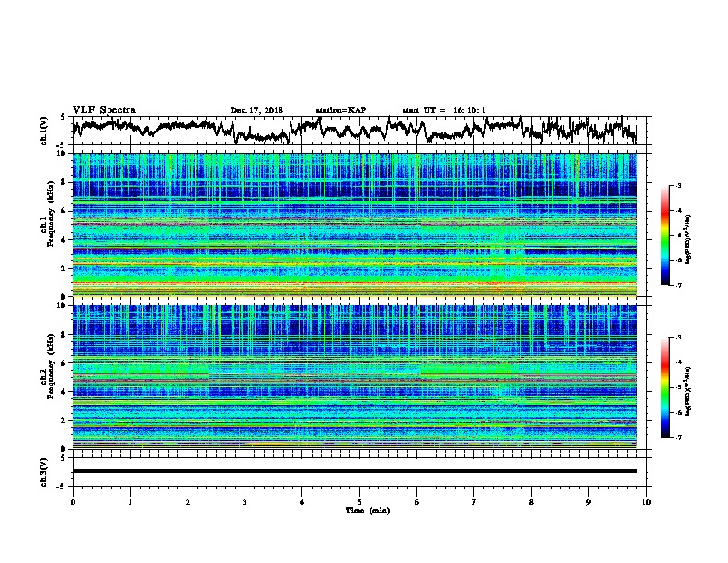Click time axis tick label "7"

click(474, 502)
